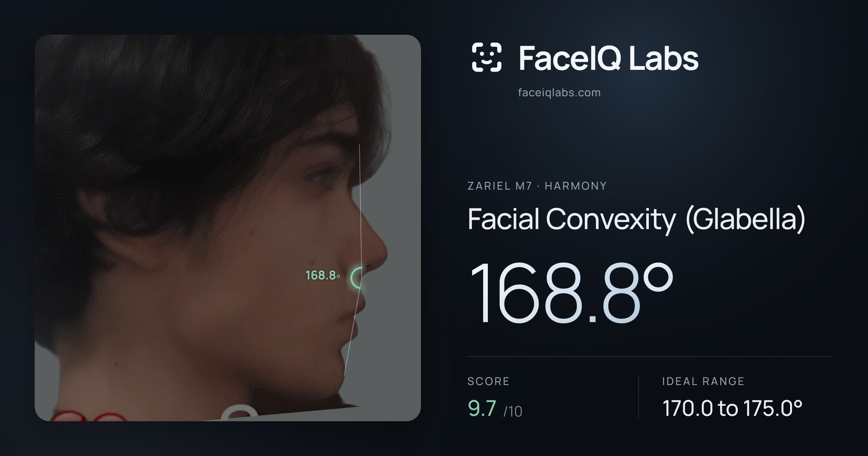Click the Facial Convexity (Glabella) heading
The image size is (868, 456).
[x=636, y=219]
